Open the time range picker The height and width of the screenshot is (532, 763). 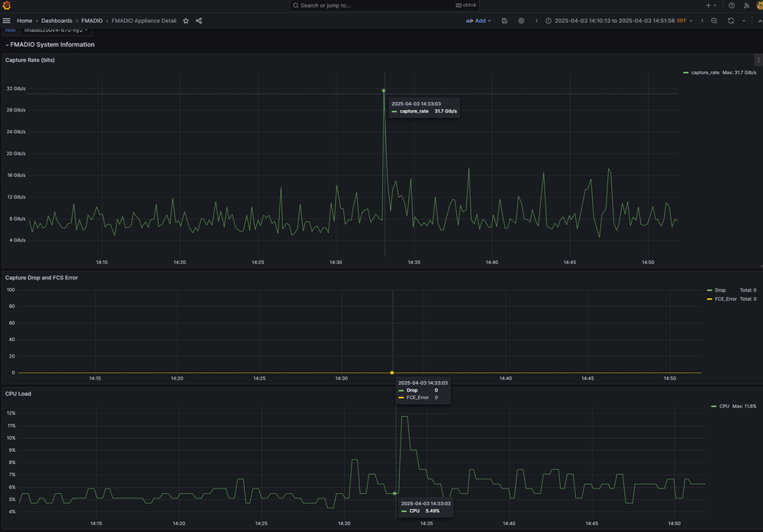[619, 21]
